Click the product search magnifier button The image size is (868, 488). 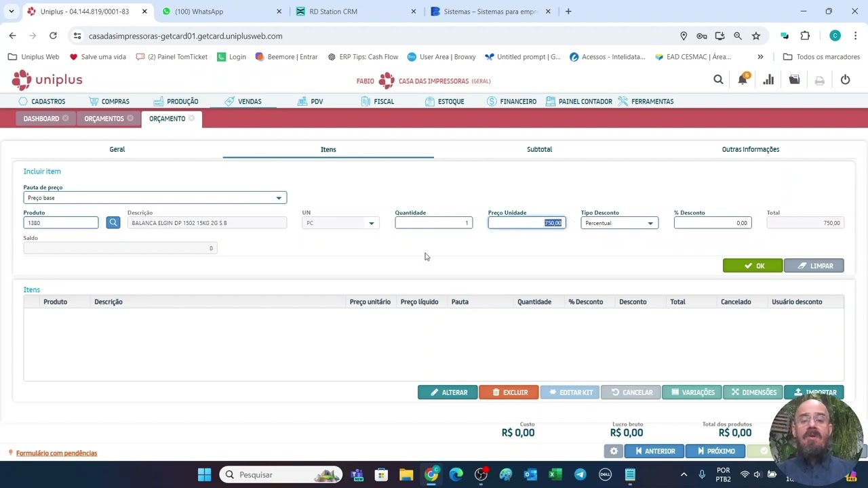[113, 222]
